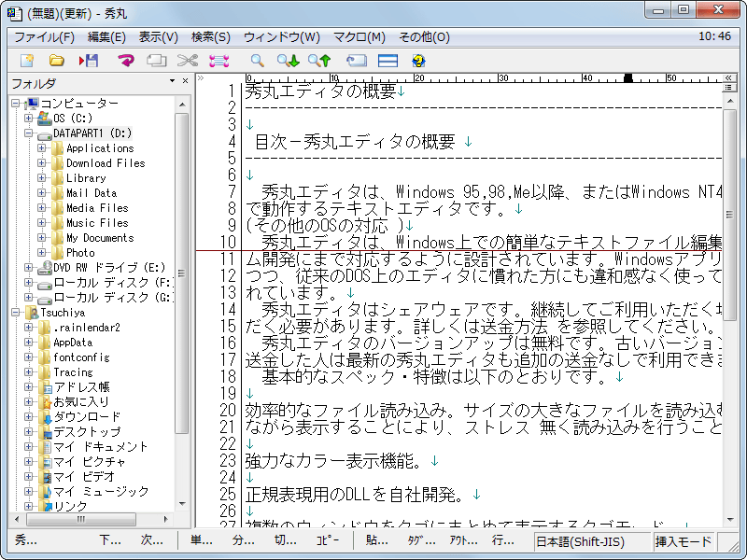This screenshot has height=560, width=747.
Task: Click the New file toolbar icon
Action: (27, 61)
